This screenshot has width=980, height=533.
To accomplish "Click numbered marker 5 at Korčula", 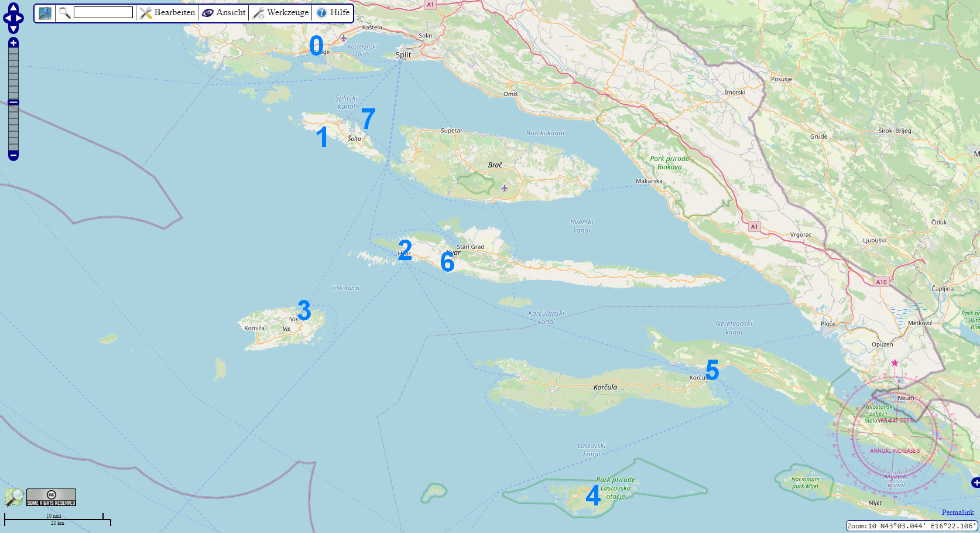I will (712, 370).
